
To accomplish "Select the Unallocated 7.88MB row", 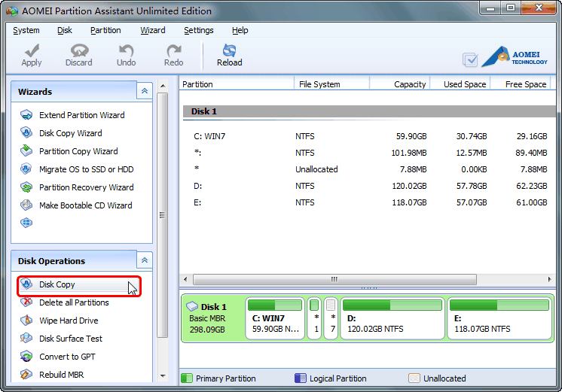I will (x=369, y=169).
